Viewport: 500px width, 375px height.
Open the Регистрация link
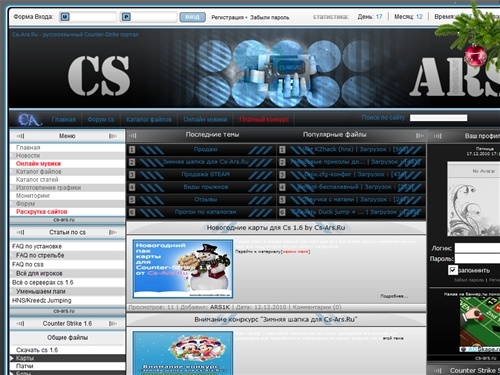[x=228, y=17]
